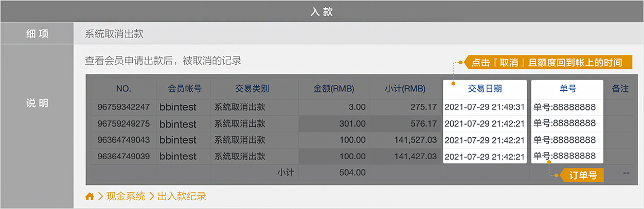Click the 小计(RMB) column header
The image size is (644, 209).
tap(405, 88)
